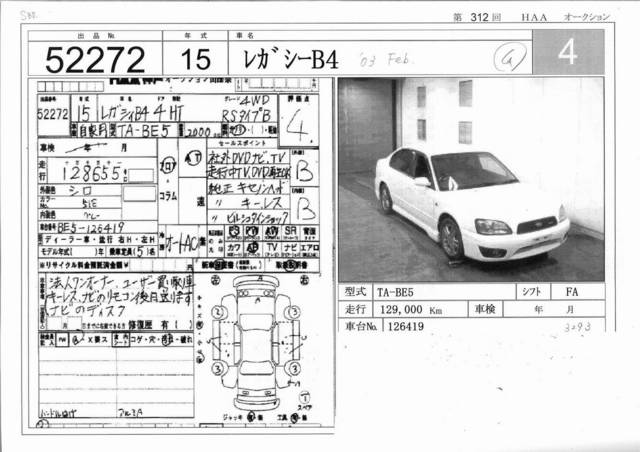Click handwritten grade RSタイプB

[246, 115]
